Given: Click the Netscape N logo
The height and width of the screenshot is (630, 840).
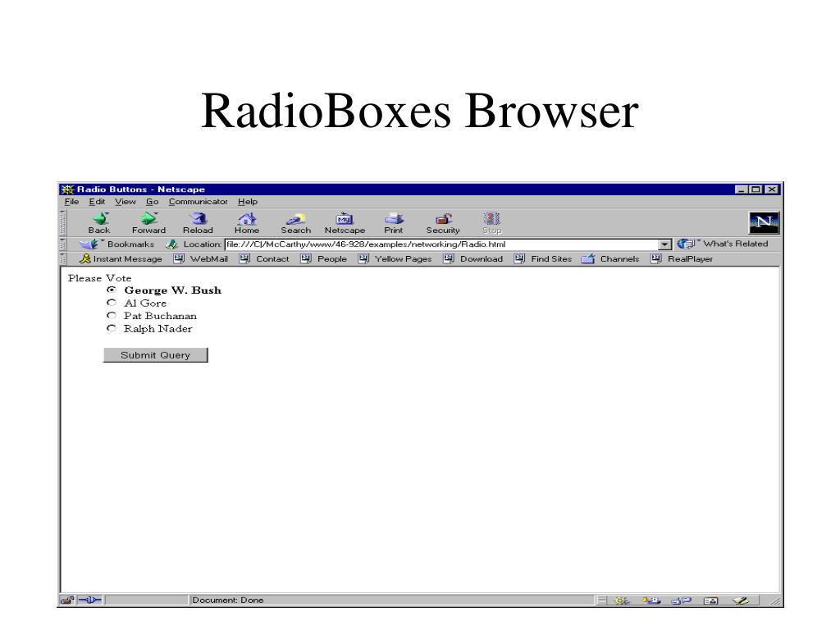Looking at the screenshot, I should click(764, 222).
